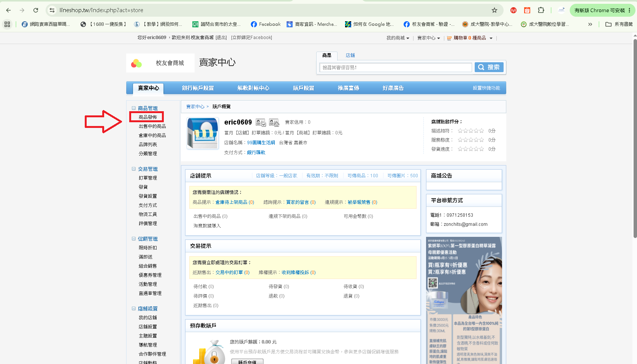Collapse the 交易管理 sidebar section

coord(133,169)
